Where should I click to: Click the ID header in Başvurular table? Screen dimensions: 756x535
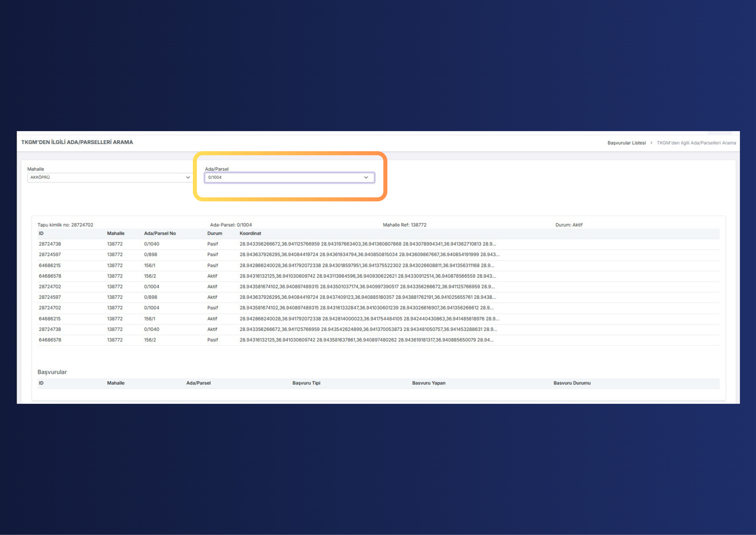pos(41,383)
